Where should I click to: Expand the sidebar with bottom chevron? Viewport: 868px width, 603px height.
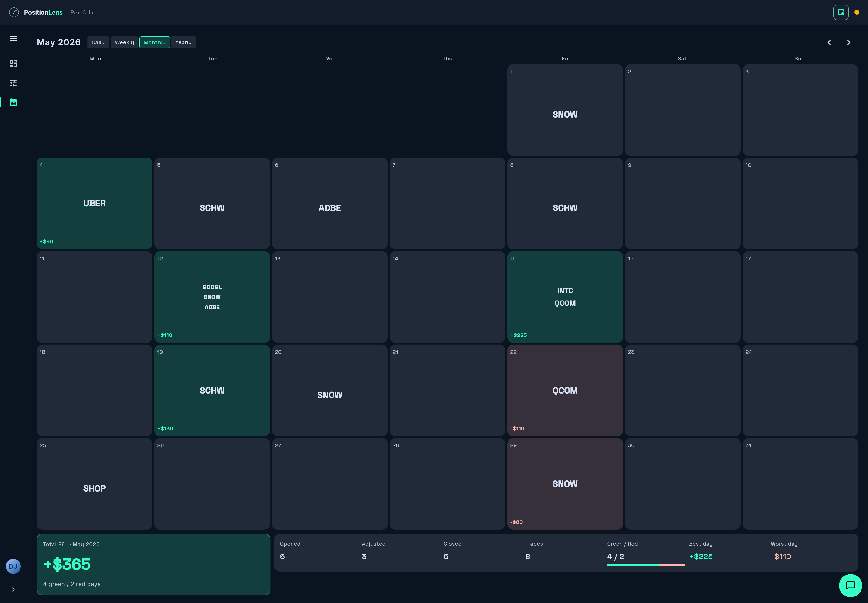[13, 589]
